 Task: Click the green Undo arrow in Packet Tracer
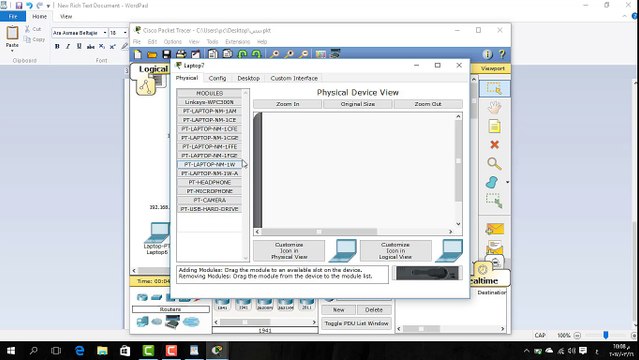coord(242,54)
